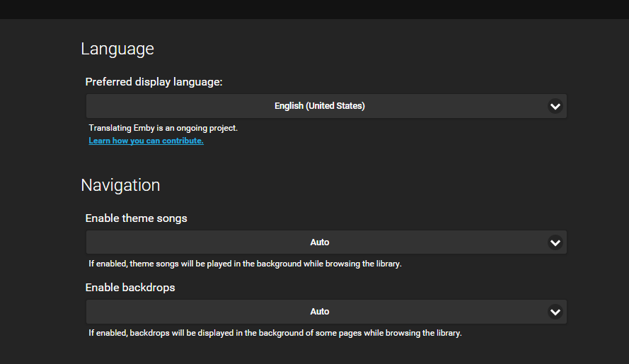Click the theme songs help description text
Viewport: 629px width, 364px height.
(245, 264)
